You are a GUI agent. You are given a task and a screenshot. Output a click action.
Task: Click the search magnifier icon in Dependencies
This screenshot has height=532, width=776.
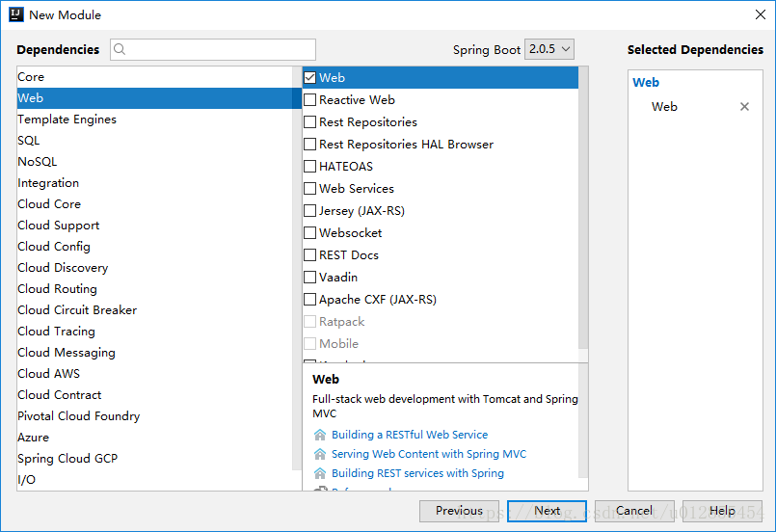tap(120, 49)
